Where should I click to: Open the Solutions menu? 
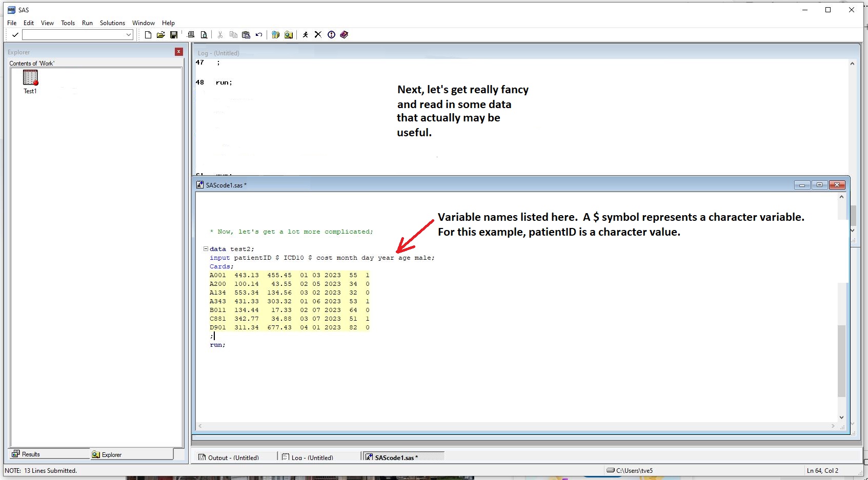(112, 23)
